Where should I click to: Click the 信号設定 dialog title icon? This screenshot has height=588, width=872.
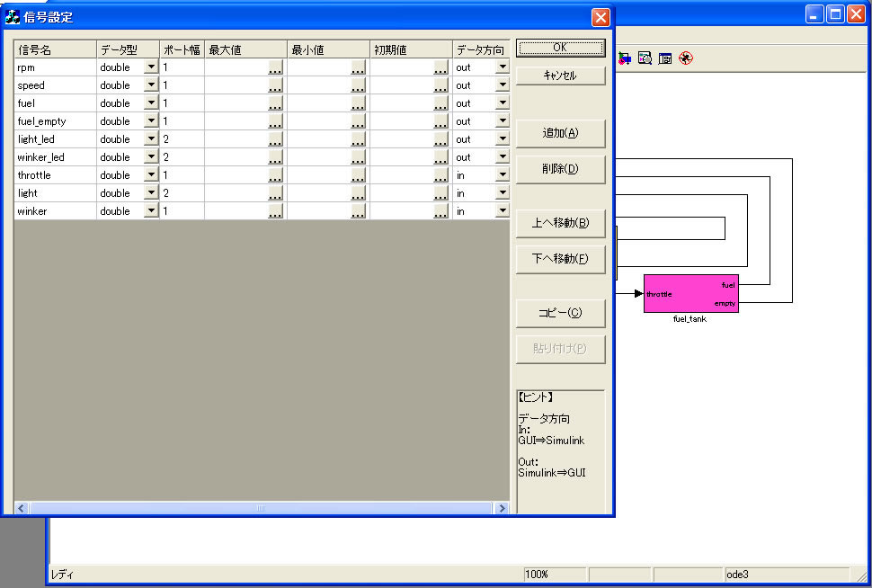13,17
